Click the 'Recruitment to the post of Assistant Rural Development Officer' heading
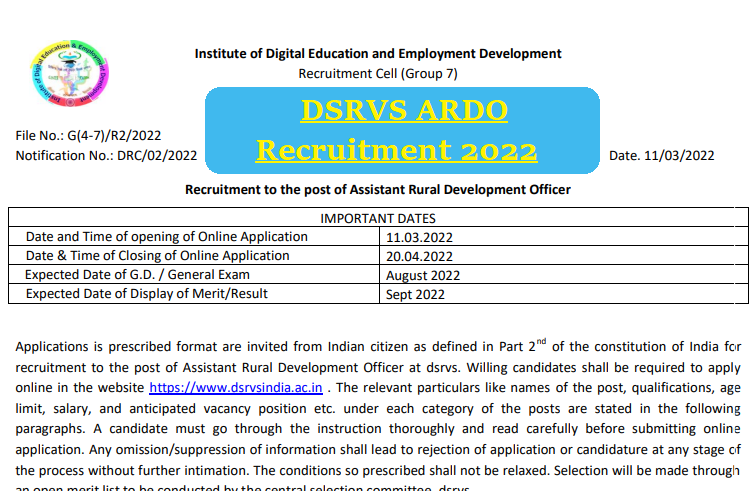The image size is (752, 491). coord(378,190)
